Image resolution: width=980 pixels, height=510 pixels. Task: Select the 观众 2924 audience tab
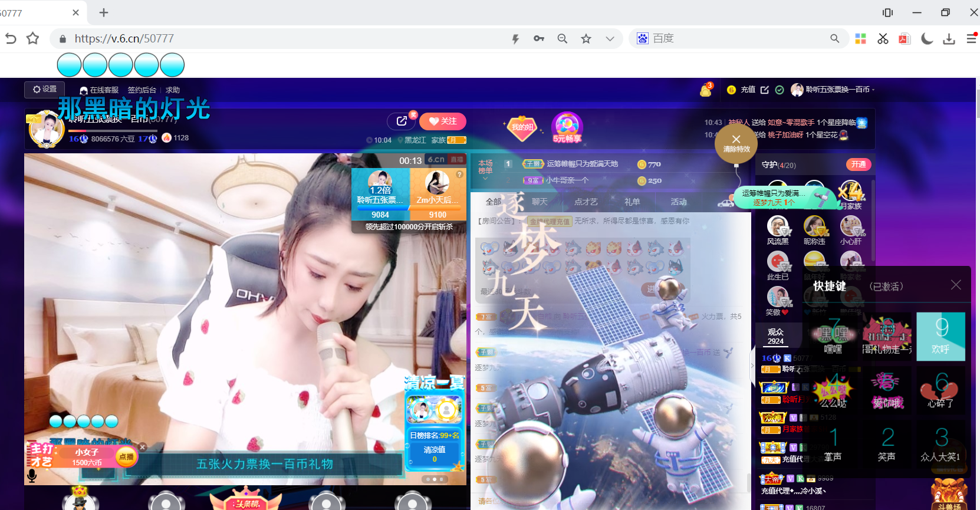click(x=775, y=336)
